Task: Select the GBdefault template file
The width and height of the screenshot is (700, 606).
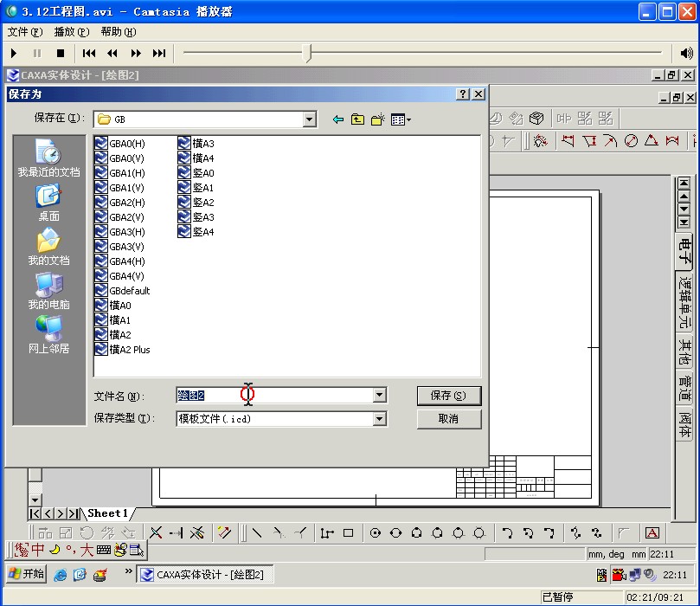Action: (x=122, y=291)
